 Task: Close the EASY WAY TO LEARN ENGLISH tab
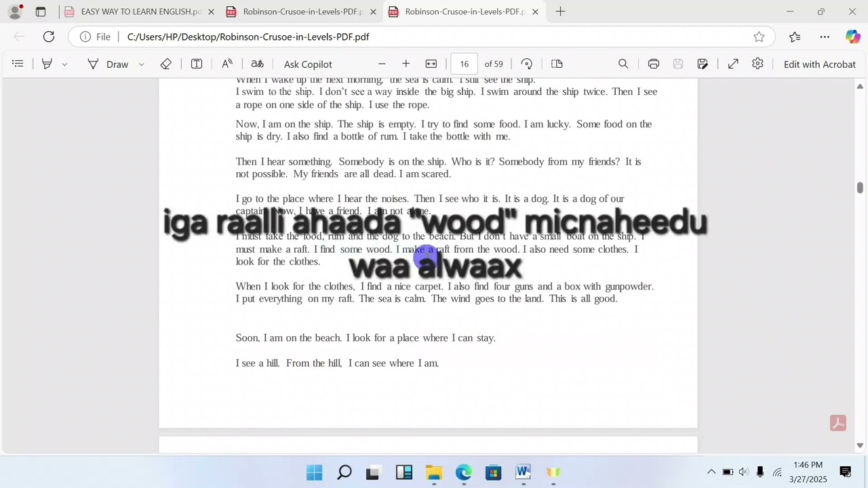[x=211, y=12]
